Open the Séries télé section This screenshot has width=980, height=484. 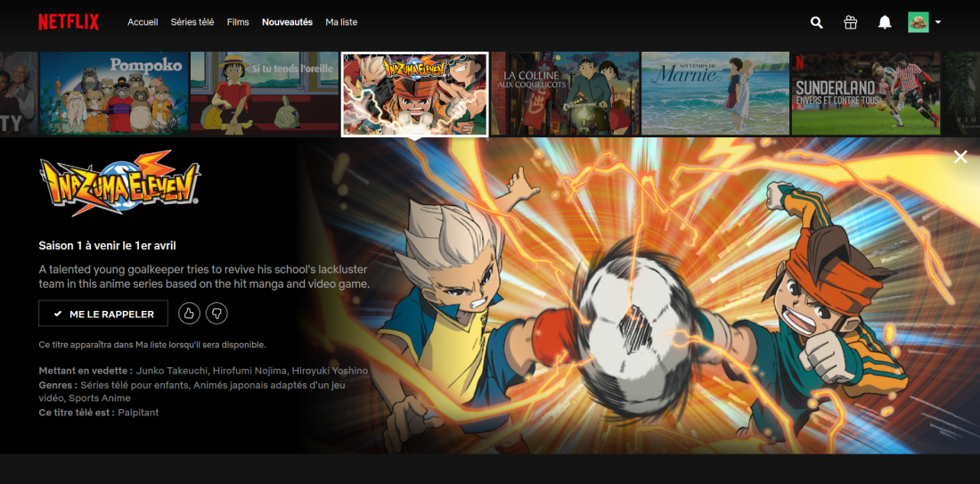click(x=192, y=22)
